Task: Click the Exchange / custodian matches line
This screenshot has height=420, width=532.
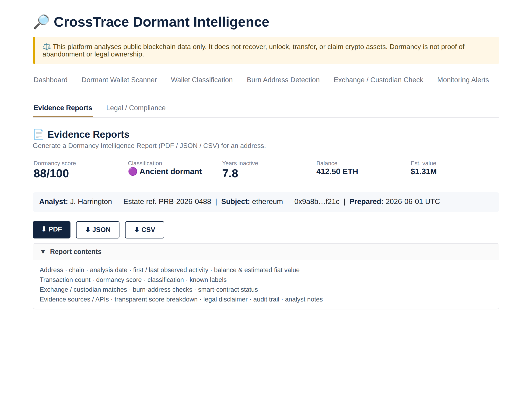Action: pyautogui.click(x=149, y=290)
